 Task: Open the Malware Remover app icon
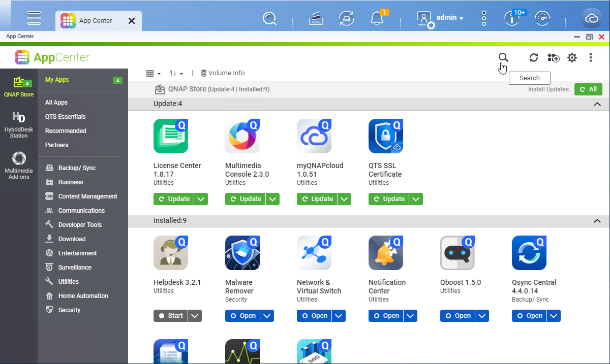coord(242,253)
